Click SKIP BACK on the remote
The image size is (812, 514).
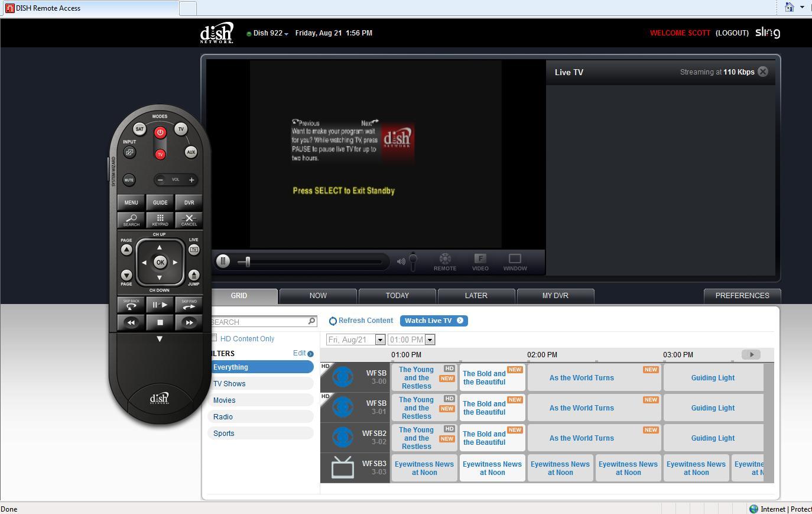click(131, 305)
